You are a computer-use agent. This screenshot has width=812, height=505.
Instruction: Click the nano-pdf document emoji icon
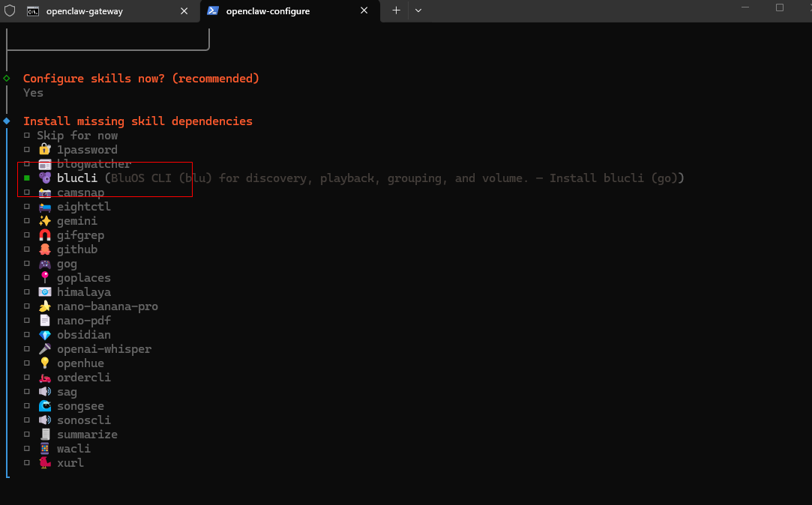pos(45,320)
